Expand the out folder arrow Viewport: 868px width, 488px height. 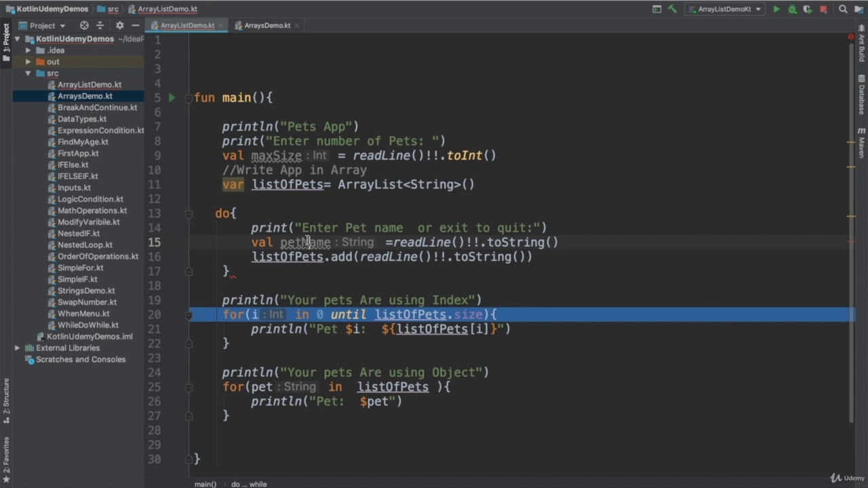click(x=28, y=62)
